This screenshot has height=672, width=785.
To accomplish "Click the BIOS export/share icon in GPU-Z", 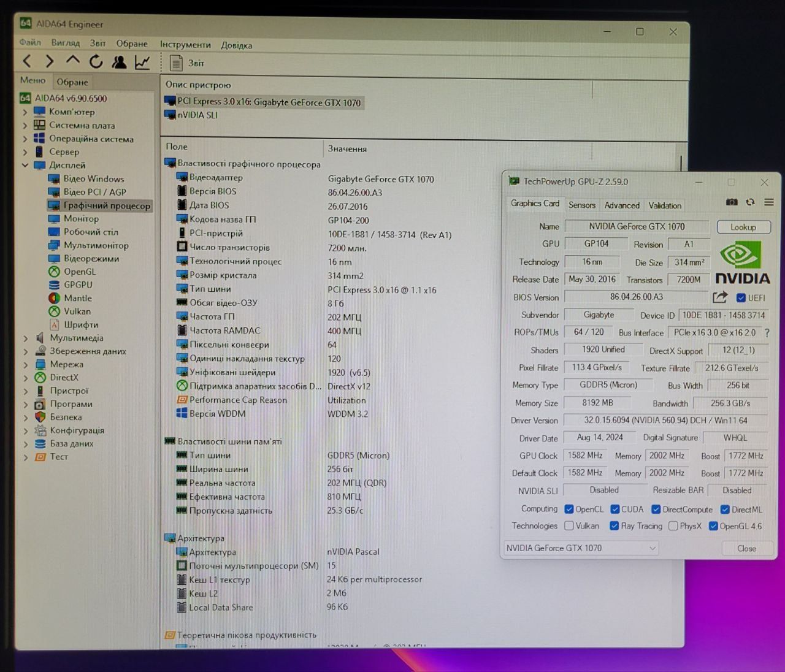I will click(720, 297).
